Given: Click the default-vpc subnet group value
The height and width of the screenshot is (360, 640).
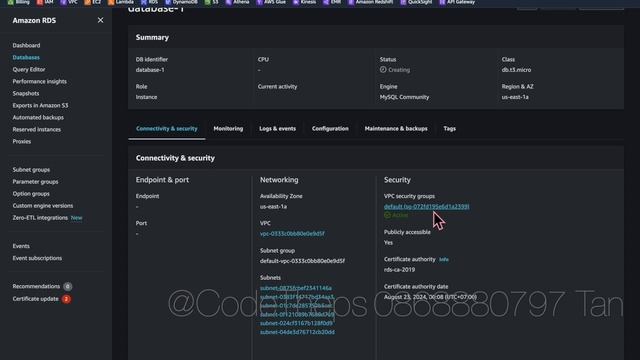Looking at the screenshot, I should pyautogui.click(x=302, y=261).
